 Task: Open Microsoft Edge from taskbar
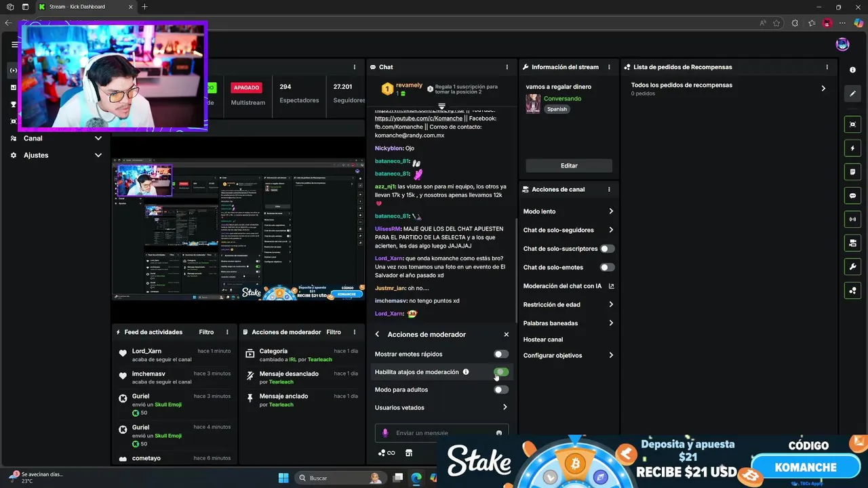coord(416,478)
